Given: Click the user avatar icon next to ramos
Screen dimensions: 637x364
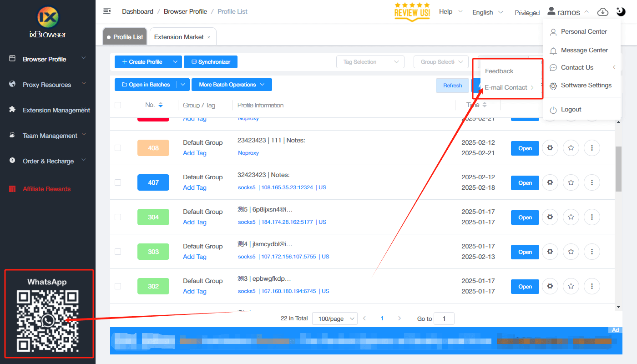Looking at the screenshot, I should (x=551, y=11).
